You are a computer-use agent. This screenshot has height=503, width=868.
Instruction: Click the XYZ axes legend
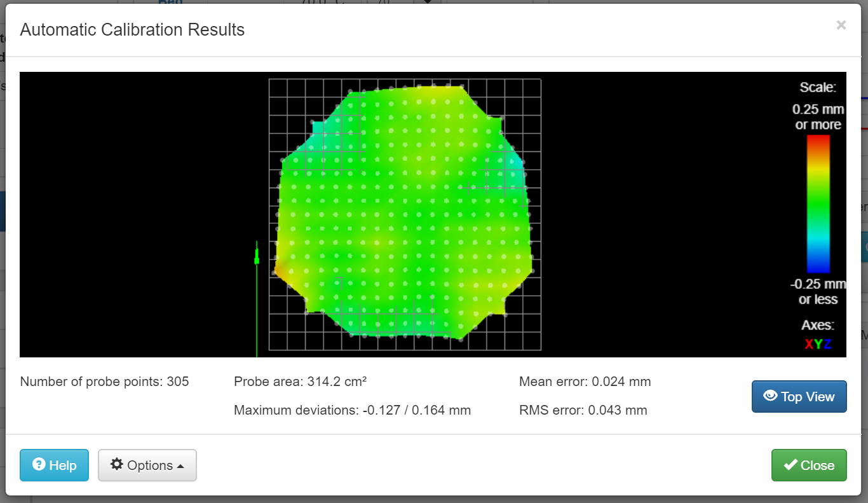(818, 344)
